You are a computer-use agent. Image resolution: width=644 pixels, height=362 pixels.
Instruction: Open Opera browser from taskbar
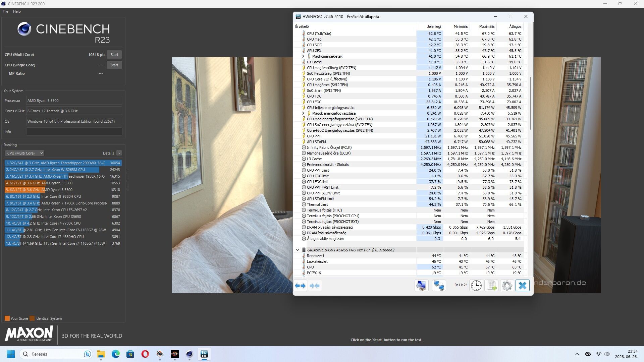coord(145,354)
